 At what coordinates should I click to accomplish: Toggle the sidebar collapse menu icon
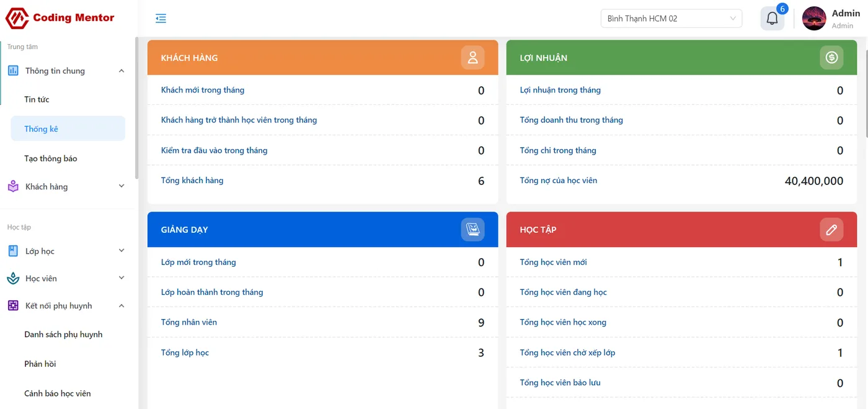pos(161,19)
